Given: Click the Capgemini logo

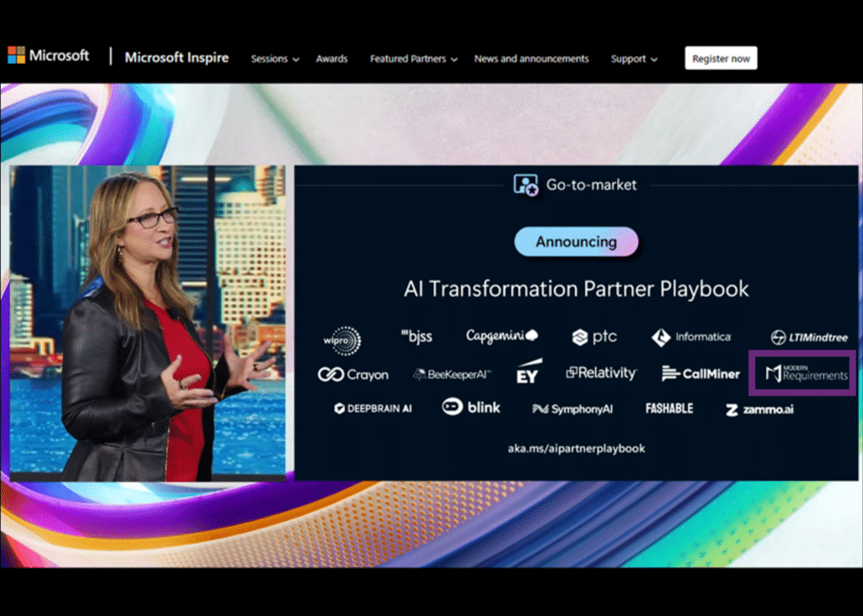Looking at the screenshot, I should coord(501,335).
